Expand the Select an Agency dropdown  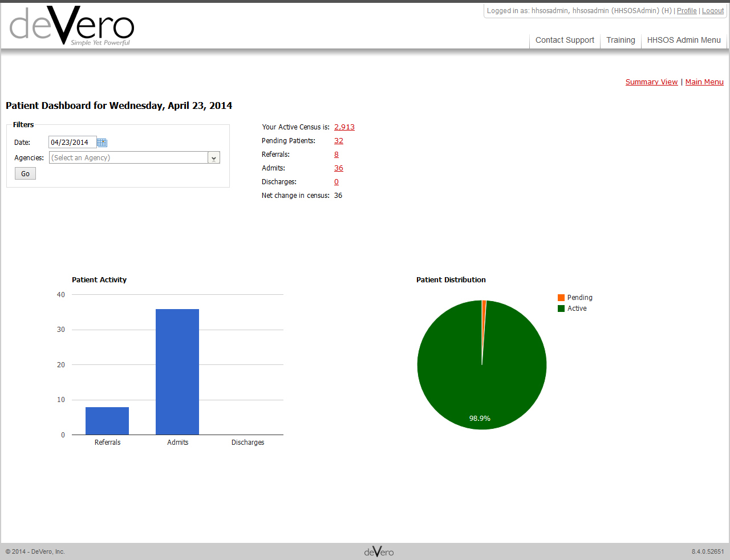(128, 157)
